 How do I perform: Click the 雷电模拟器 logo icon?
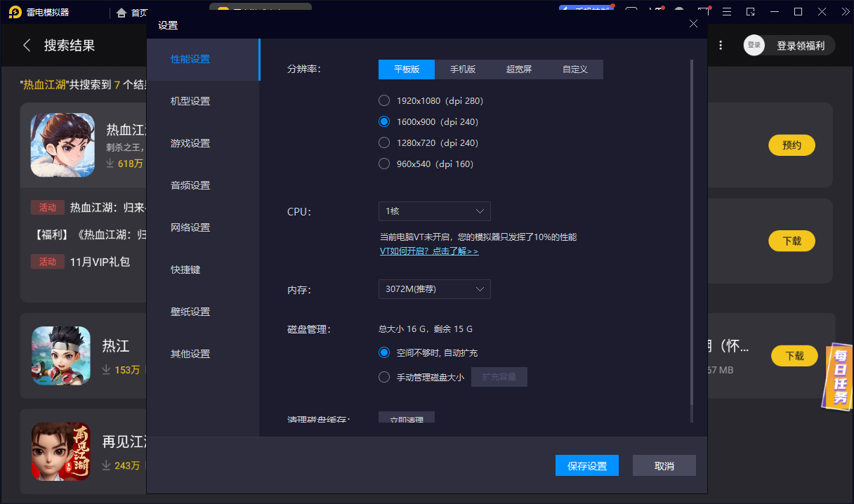click(x=15, y=11)
